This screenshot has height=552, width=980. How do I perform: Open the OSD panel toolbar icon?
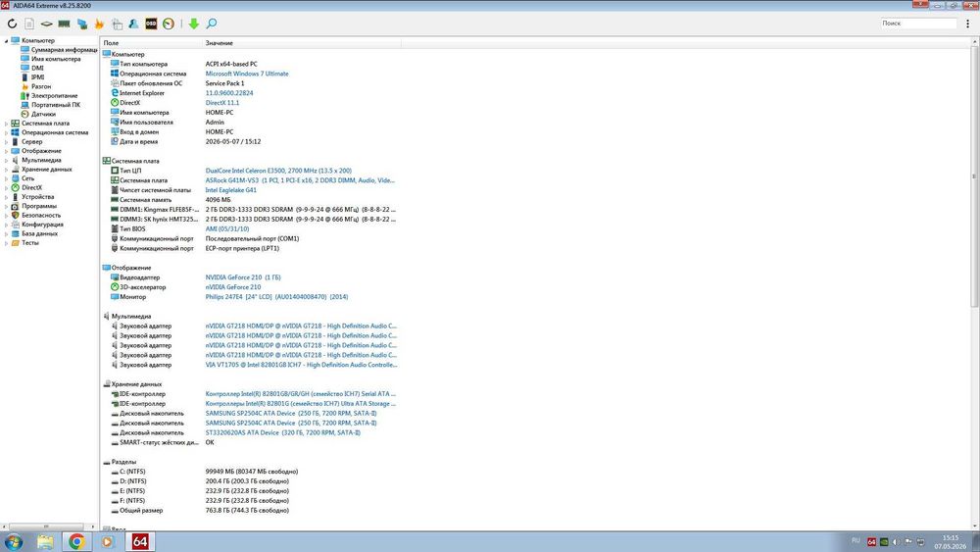151,24
